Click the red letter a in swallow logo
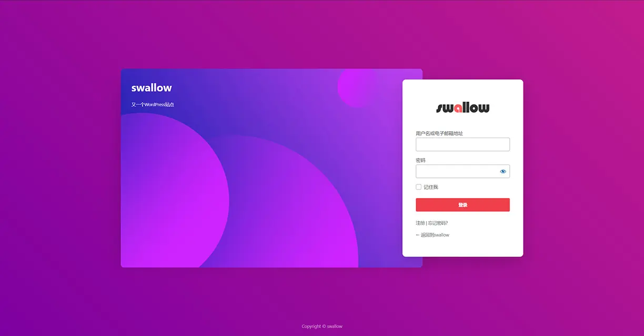Screen dimensions: 644x336 pos(458,108)
